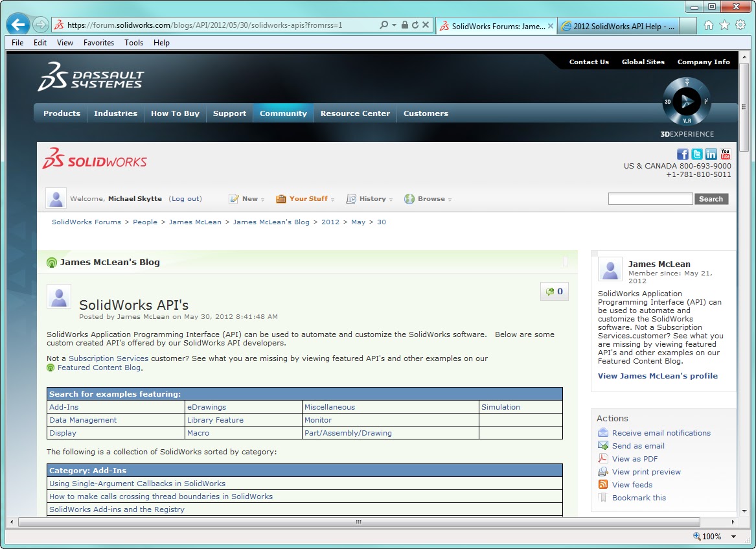
Task: Click View James McLean's profile link
Action: 658,376
